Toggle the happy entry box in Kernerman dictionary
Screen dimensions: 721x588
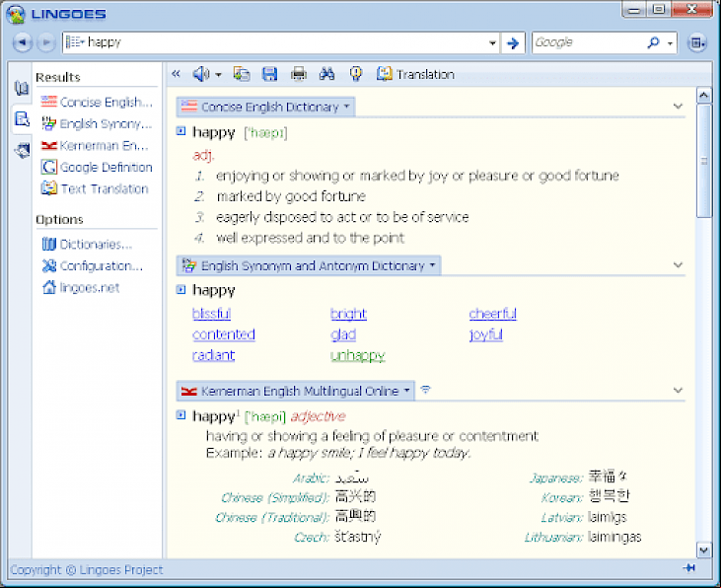pos(181,415)
